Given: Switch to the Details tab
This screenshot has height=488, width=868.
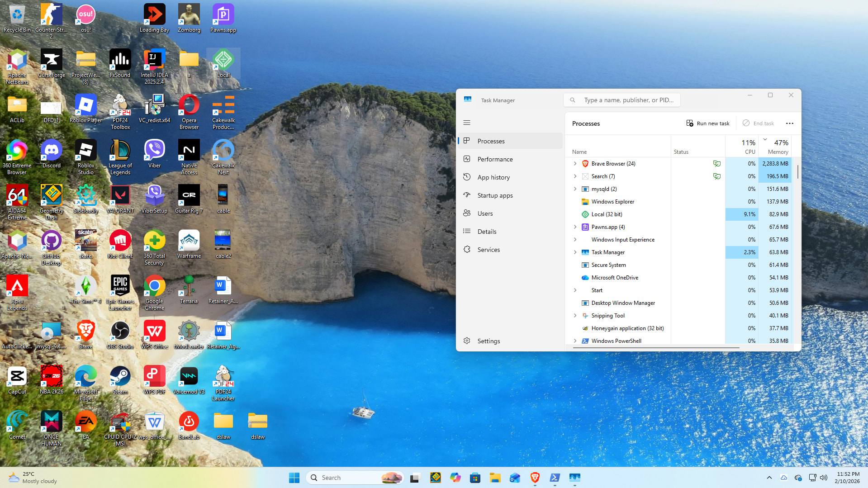Looking at the screenshot, I should pos(510,232).
